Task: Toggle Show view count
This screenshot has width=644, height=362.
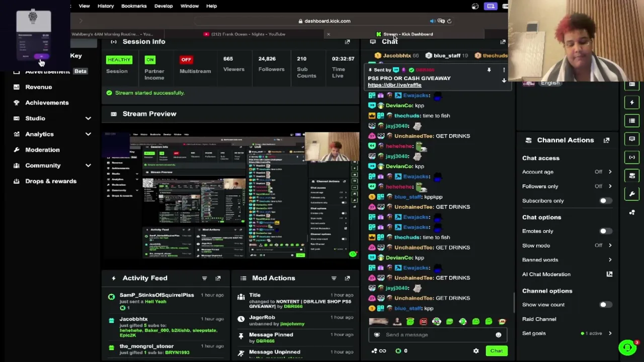Action: pyautogui.click(x=605, y=305)
